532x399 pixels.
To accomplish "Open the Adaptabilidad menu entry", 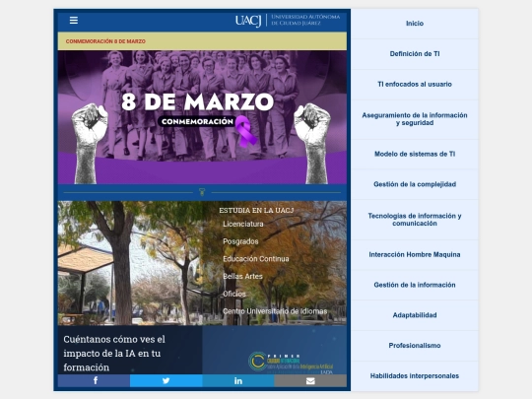I will [x=415, y=315].
